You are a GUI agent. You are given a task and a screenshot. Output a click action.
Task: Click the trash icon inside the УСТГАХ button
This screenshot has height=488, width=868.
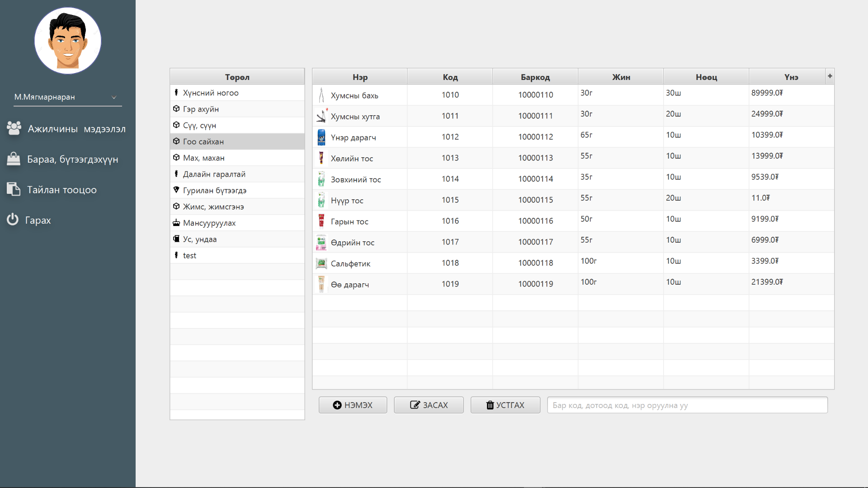tap(490, 405)
